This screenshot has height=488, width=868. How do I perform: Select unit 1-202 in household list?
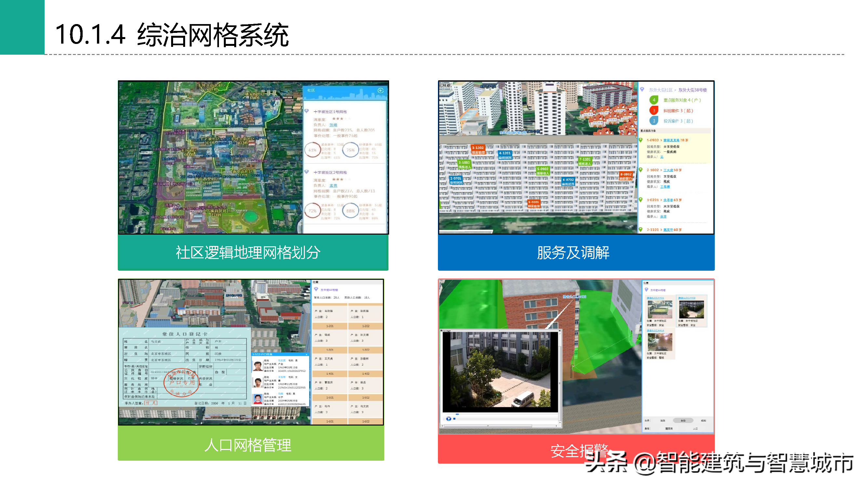click(366, 326)
